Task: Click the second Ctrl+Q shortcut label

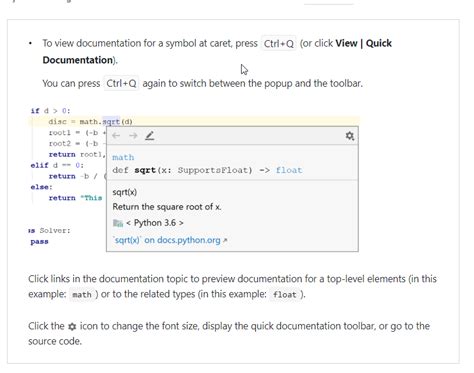Action: (121, 83)
